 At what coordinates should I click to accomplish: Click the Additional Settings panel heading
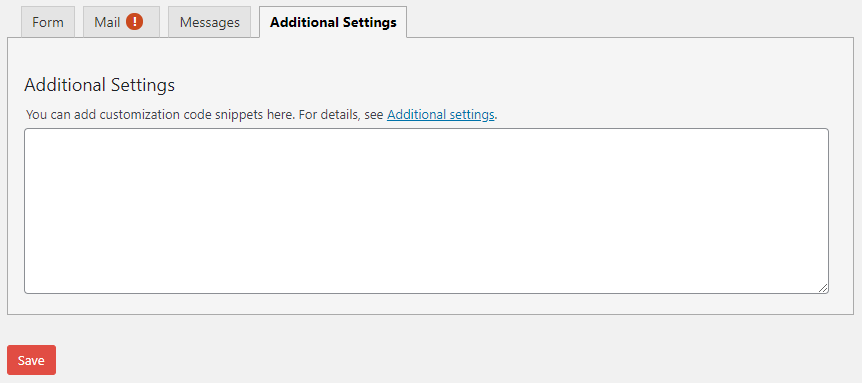pyautogui.click(x=100, y=85)
